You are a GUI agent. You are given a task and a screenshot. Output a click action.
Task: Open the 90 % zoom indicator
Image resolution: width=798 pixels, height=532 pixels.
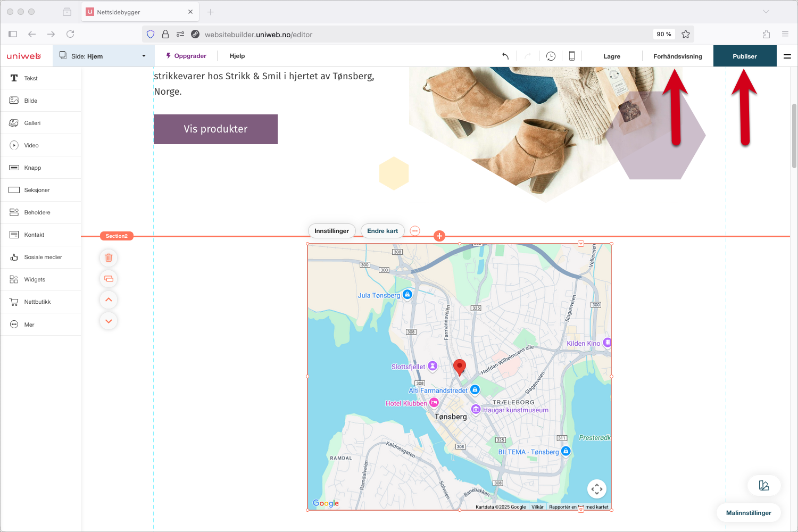click(x=664, y=34)
